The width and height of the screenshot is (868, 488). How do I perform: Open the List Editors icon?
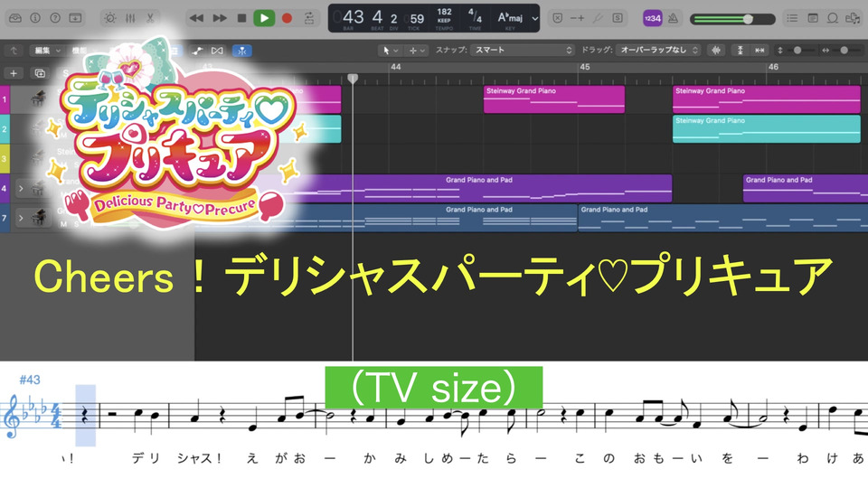(x=792, y=18)
